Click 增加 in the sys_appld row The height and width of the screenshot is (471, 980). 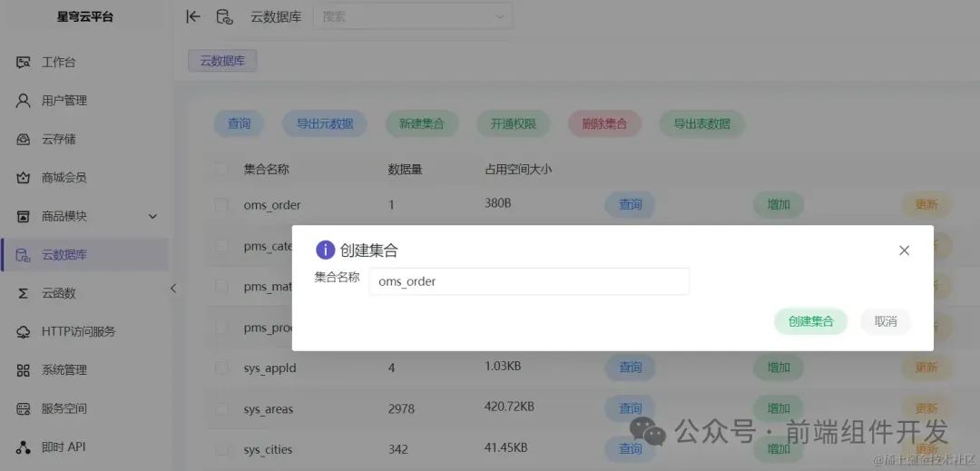click(x=779, y=368)
